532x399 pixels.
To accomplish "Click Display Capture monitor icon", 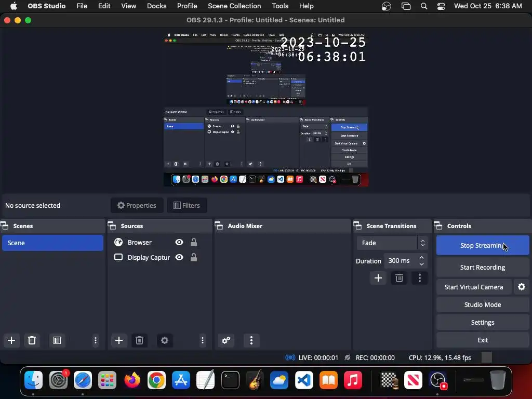I will (118, 257).
